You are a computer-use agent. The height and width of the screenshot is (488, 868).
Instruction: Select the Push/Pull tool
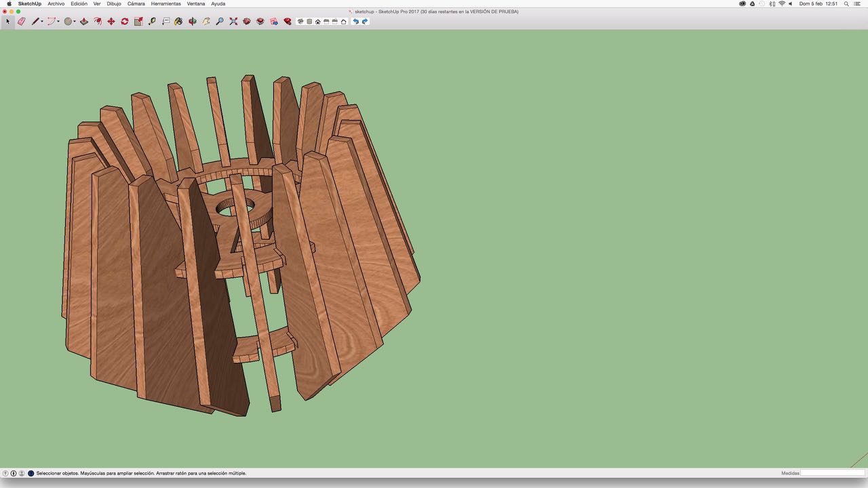point(84,22)
